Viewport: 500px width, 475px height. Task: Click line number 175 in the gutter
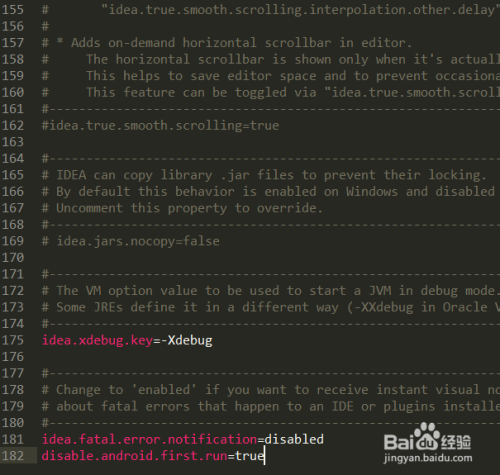pyautogui.click(x=13, y=340)
